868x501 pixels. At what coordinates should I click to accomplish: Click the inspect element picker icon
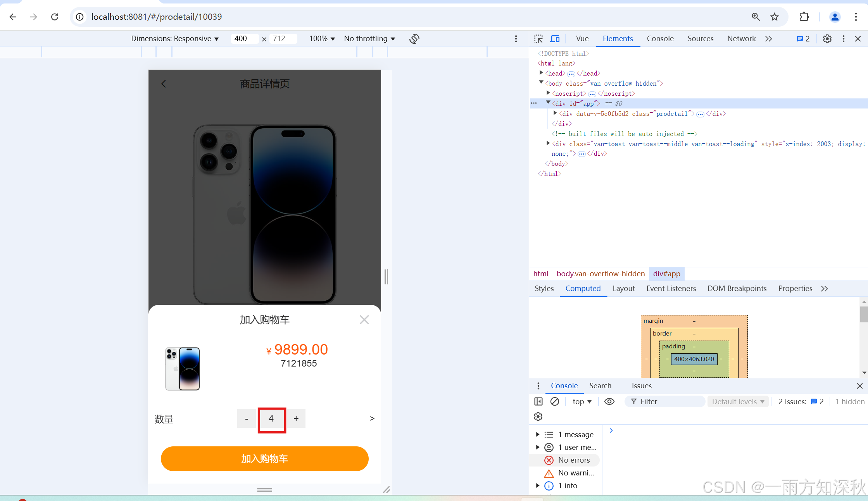(x=538, y=39)
